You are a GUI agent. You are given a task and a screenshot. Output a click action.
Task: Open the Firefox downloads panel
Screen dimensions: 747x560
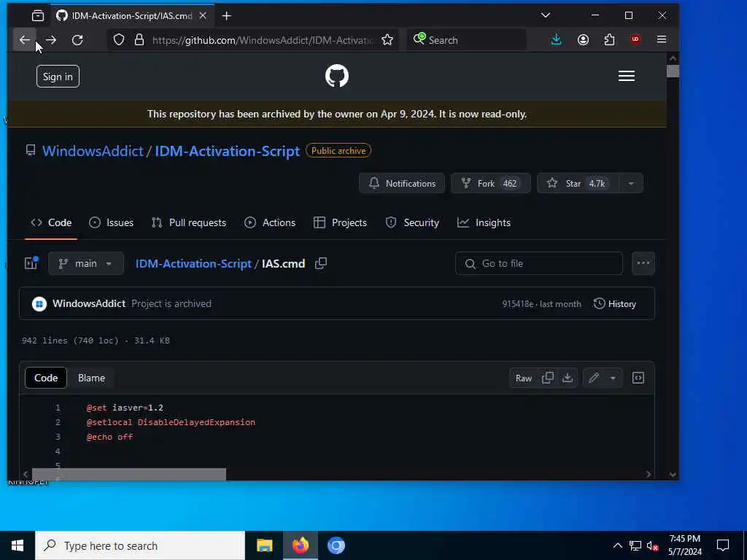556,40
